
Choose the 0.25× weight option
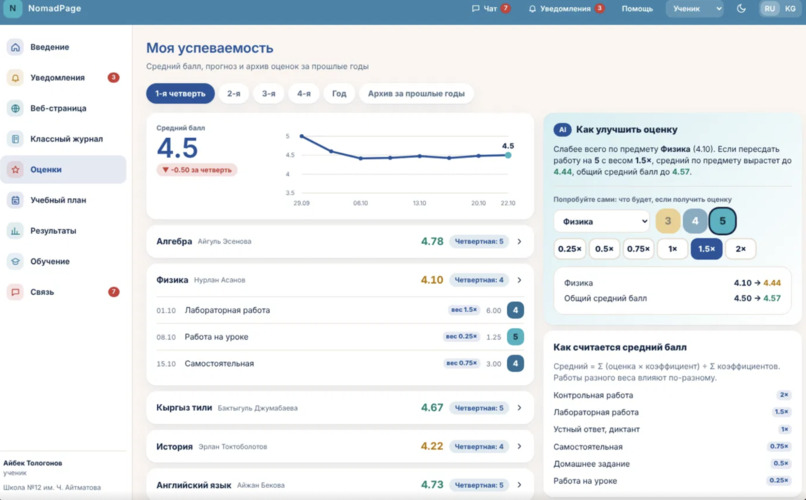click(x=570, y=249)
